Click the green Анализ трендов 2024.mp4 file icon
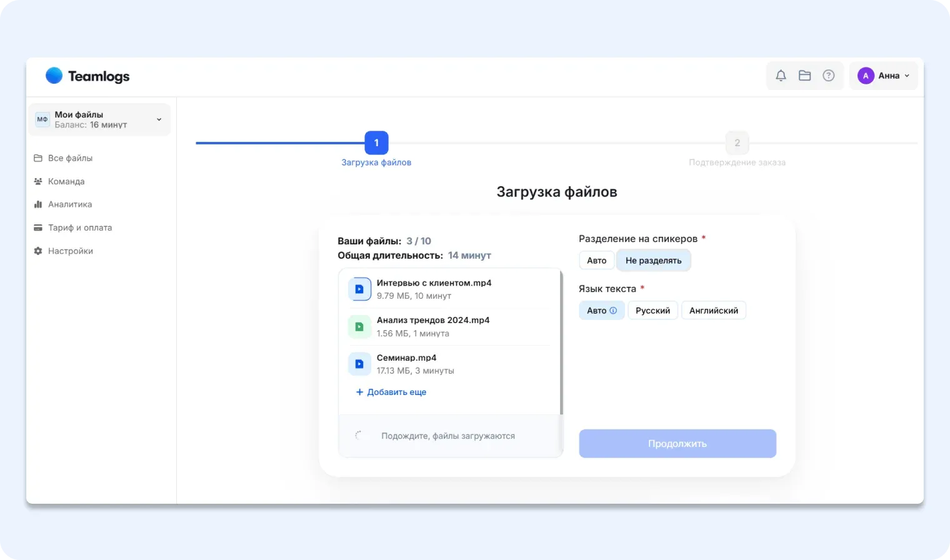950x560 pixels. (x=359, y=326)
